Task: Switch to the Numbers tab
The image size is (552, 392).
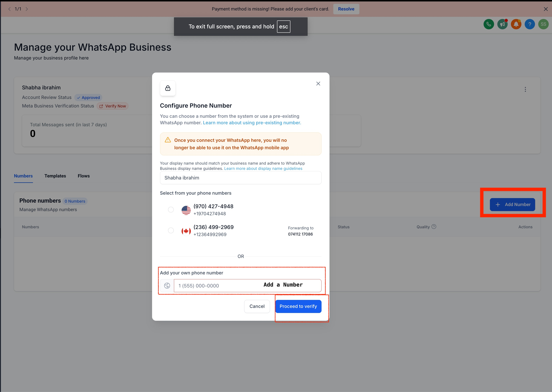Action: coord(23,176)
